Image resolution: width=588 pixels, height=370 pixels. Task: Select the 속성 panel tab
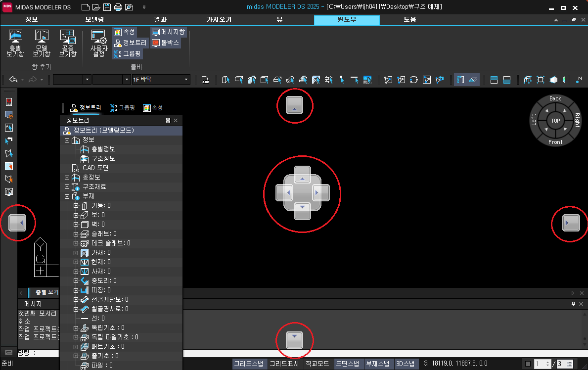tap(153, 108)
